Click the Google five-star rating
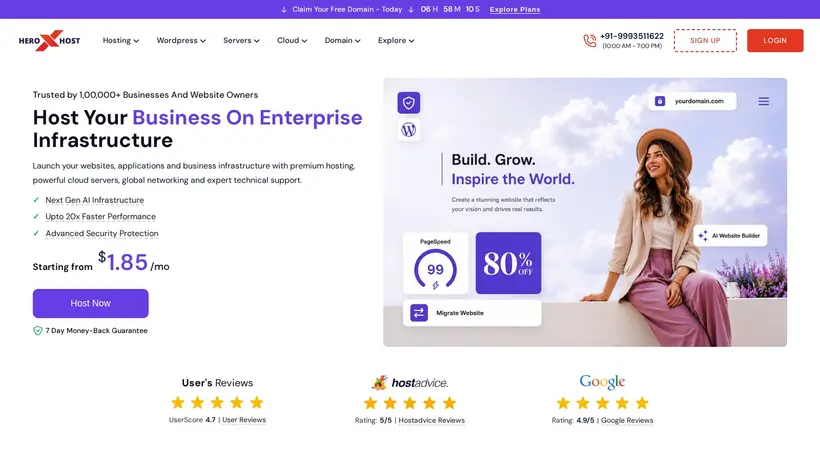The image size is (820, 461). pyautogui.click(x=602, y=403)
